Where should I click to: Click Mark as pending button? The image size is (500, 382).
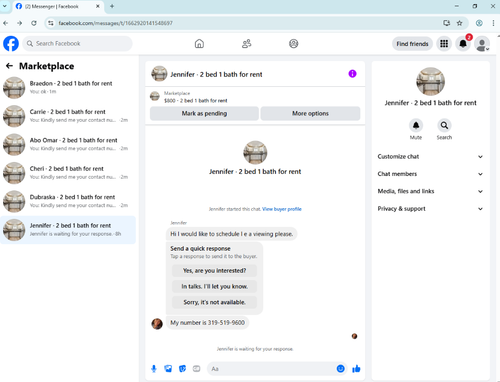point(204,113)
